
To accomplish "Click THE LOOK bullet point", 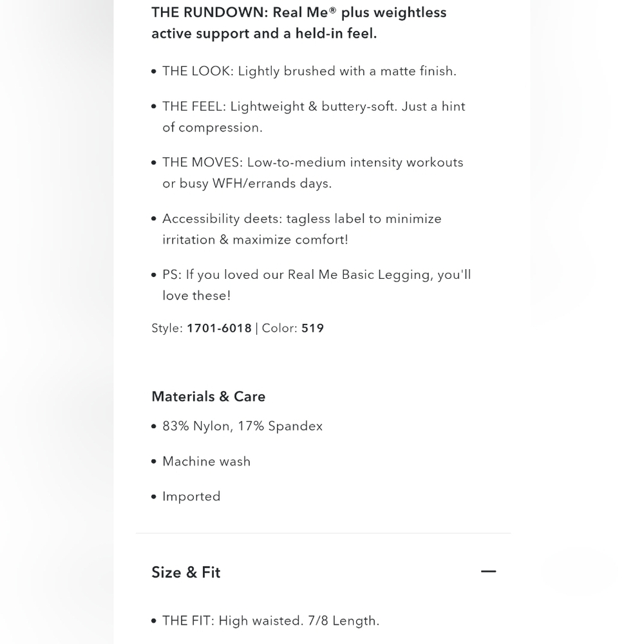I will pos(309,71).
